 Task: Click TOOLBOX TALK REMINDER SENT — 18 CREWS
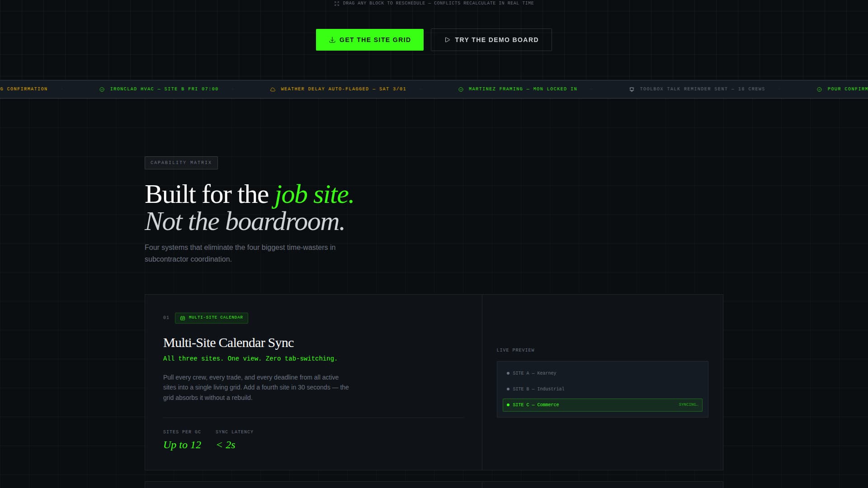click(x=702, y=89)
